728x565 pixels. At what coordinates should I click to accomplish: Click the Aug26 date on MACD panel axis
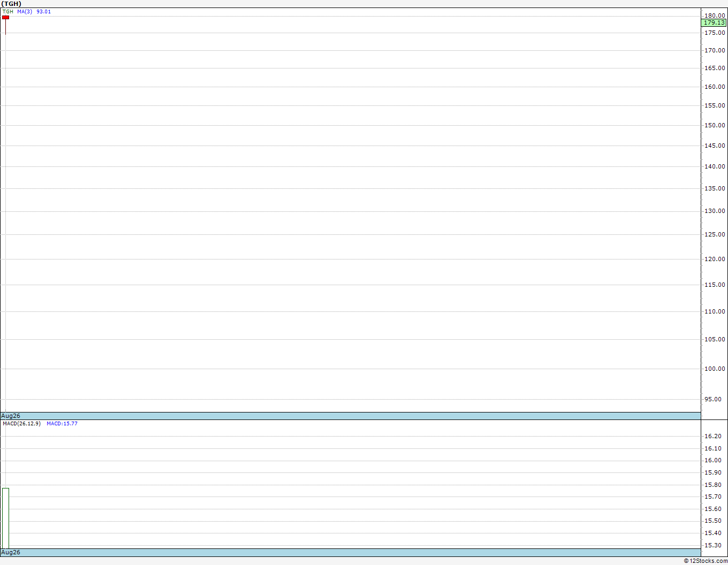11,552
